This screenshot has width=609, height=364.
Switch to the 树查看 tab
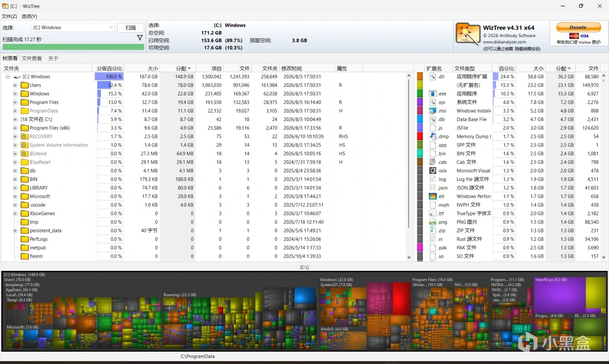(x=10, y=58)
